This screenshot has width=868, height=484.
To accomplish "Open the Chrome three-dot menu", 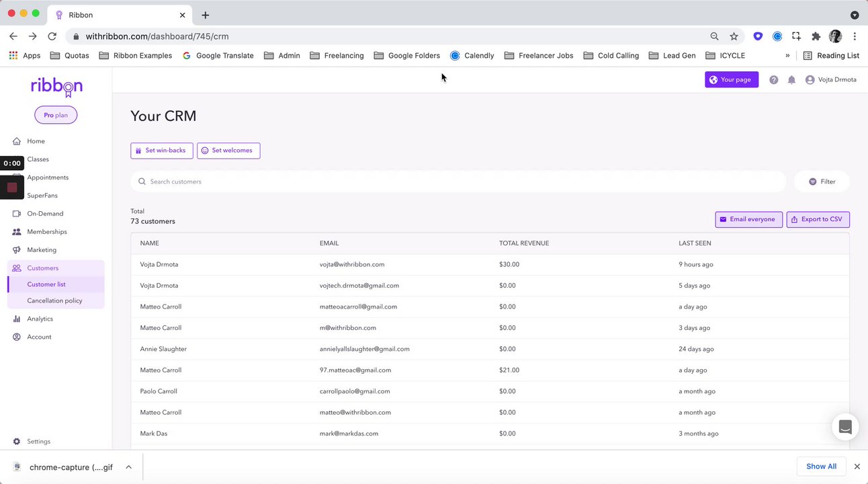I will [x=855, y=36].
